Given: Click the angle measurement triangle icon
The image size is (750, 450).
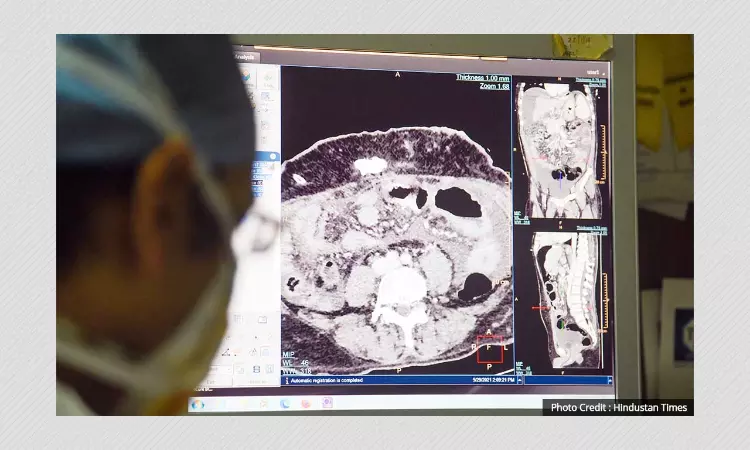Looking at the screenshot, I should [253, 352].
